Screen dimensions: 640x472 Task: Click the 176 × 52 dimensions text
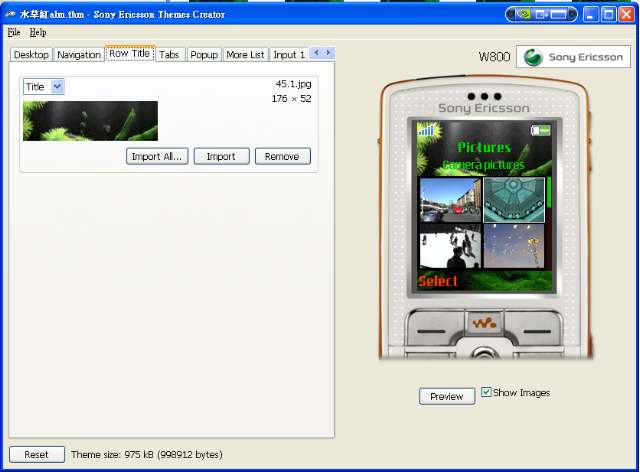pos(291,99)
